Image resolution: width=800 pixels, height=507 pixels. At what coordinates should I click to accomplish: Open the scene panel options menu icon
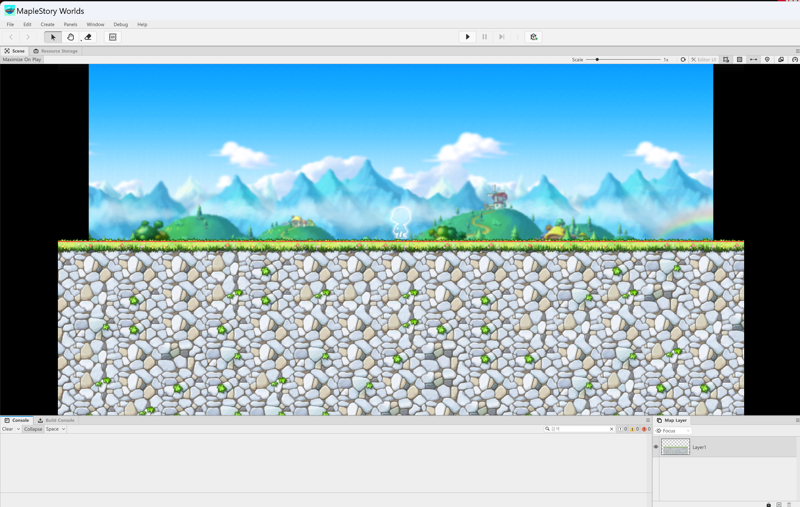pos(797,51)
